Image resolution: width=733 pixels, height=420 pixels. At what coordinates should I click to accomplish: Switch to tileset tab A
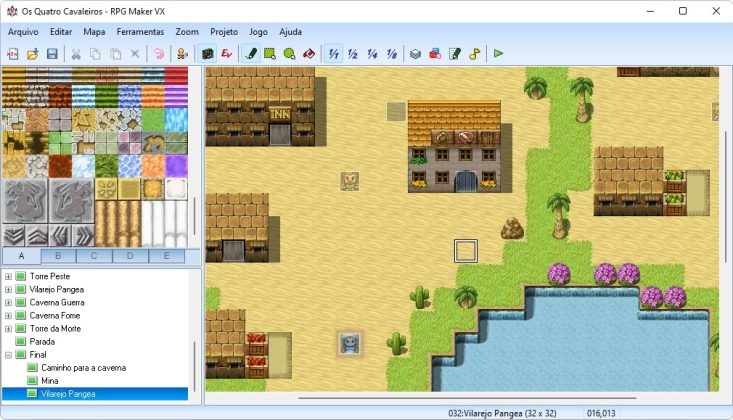point(22,256)
